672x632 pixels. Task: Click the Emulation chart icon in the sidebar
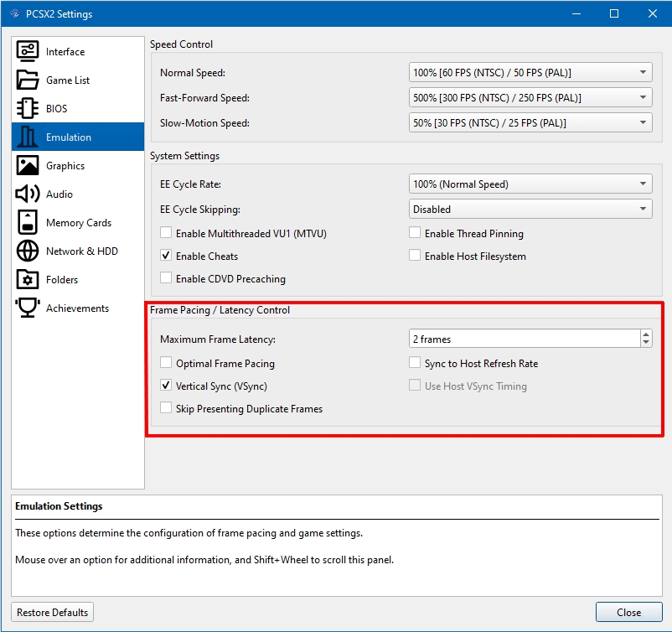[x=28, y=137]
